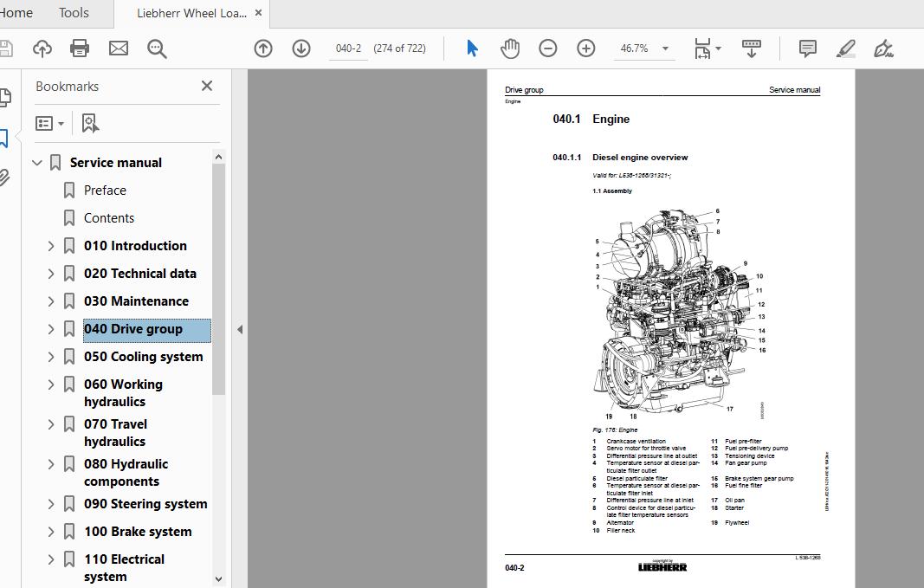This screenshot has height=588, width=924.
Task: Expand 060 Working hydraulics bookmark
Action: [51, 384]
